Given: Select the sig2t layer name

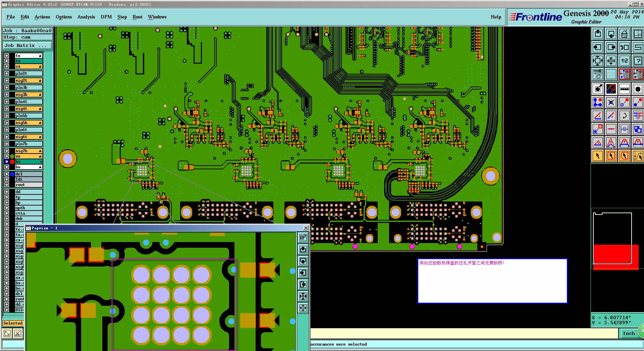Looking at the screenshot, I should click(29, 80).
